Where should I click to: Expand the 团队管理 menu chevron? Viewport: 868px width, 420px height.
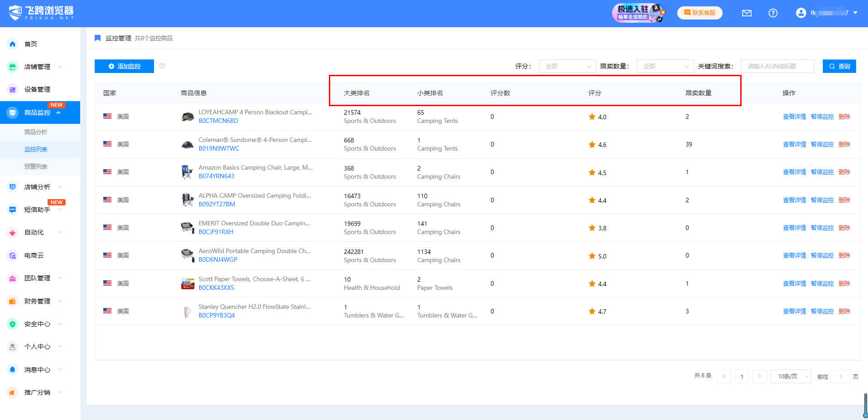(60, 278)
